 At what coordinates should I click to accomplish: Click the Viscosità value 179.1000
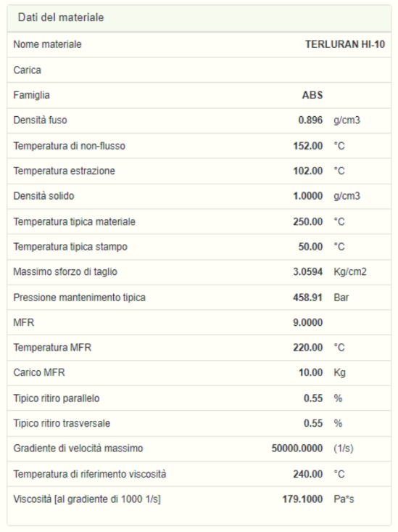pyautogui.click(x=302, y=499)
